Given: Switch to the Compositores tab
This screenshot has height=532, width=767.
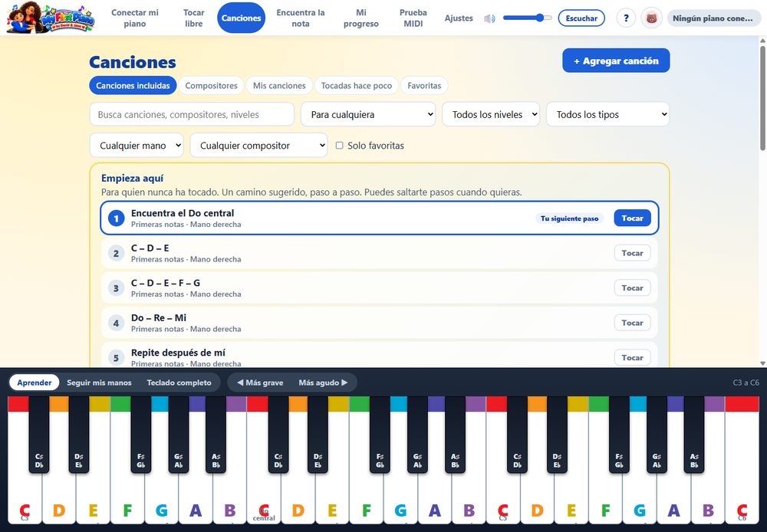Looking at the screenshot, I should 212,86.
